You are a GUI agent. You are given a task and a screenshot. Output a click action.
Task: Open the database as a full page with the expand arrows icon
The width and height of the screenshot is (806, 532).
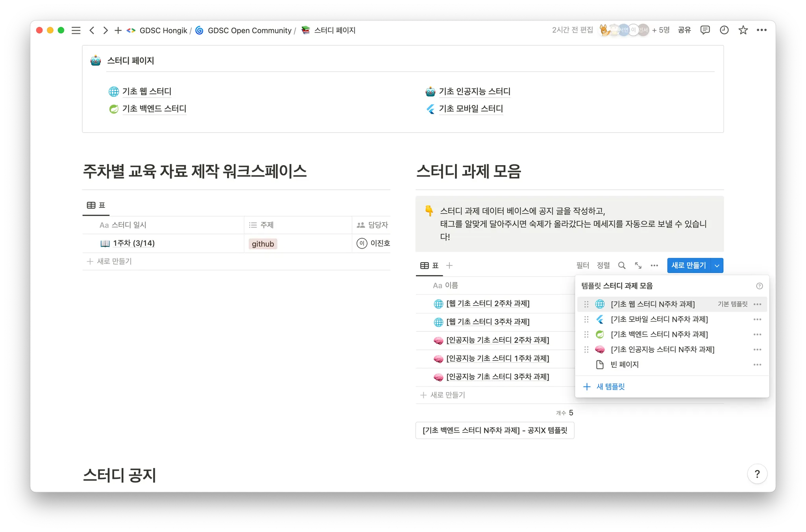(638, 265)
